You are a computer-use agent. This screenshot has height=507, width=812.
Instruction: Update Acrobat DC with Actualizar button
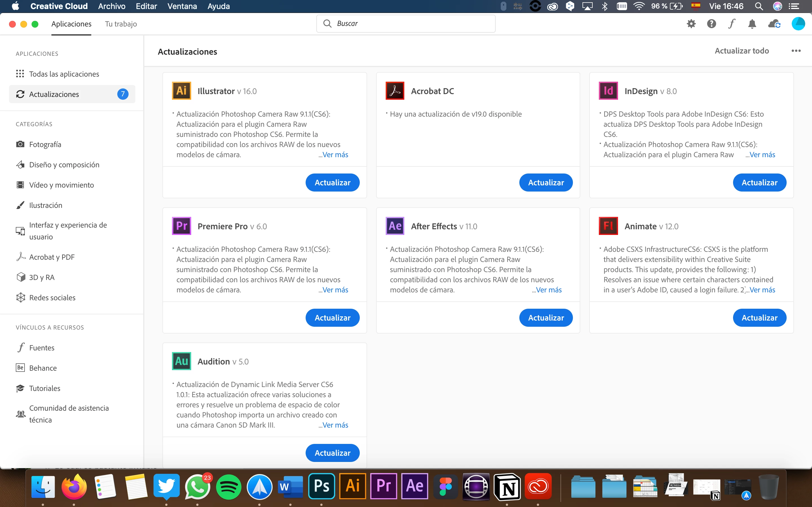546,183
